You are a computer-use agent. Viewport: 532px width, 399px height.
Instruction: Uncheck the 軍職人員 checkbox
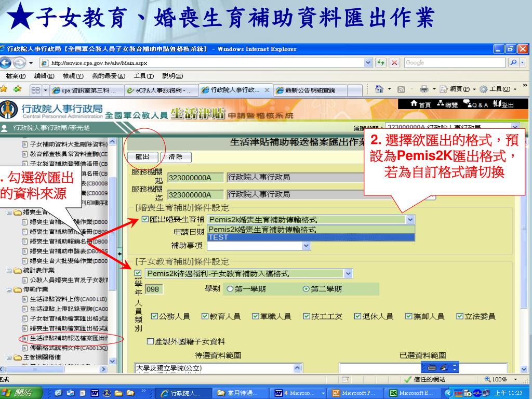[256, 316]
